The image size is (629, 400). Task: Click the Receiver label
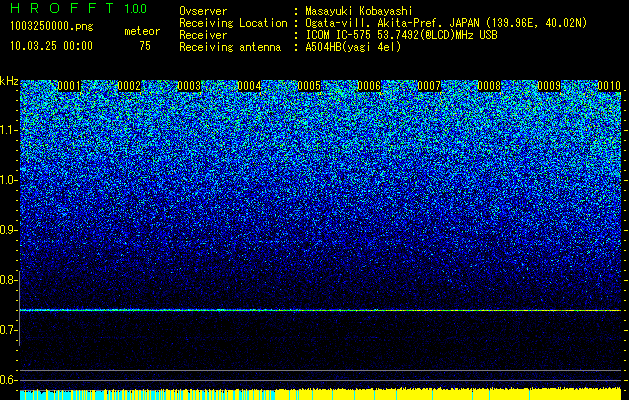(203, 35)
